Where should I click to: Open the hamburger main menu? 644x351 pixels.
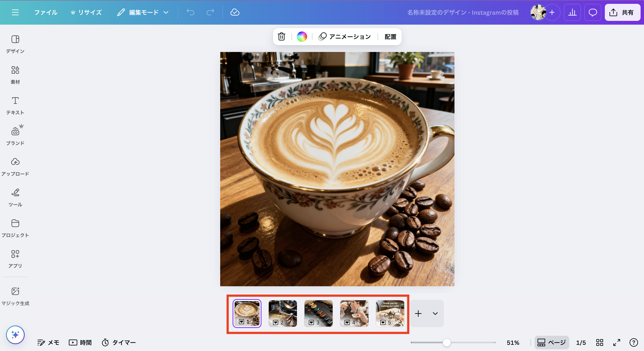pyautogui.click(x=15, y=12)
